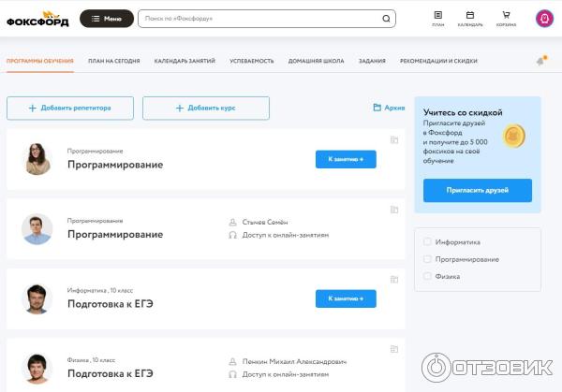Switch to Успеваемость tab
Viewport: 562px width, 392px height.
point(252,61)
